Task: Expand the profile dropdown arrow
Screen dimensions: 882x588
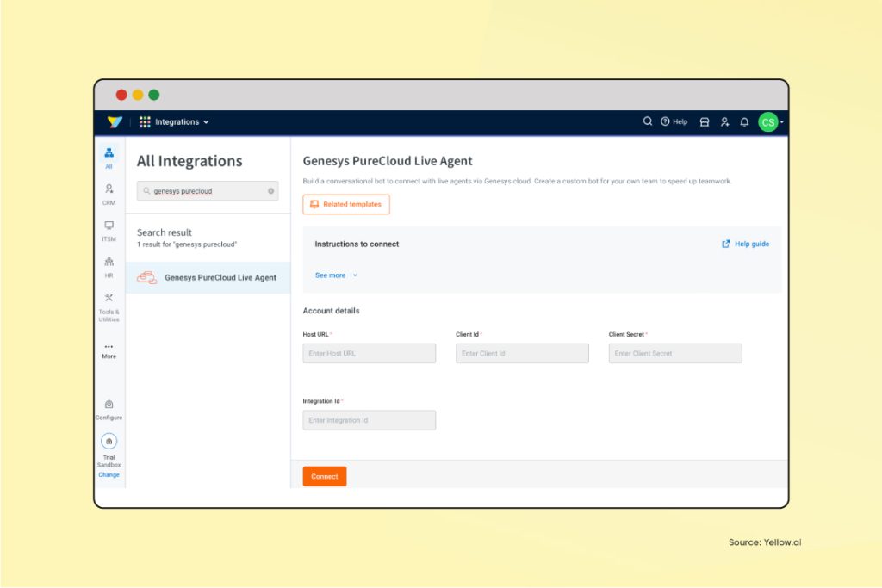Action: coord(782,122)
